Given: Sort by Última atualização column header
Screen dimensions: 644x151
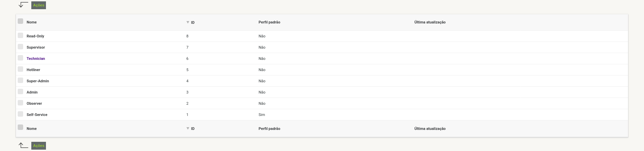Looking at the screenshot, I should 430,22.
